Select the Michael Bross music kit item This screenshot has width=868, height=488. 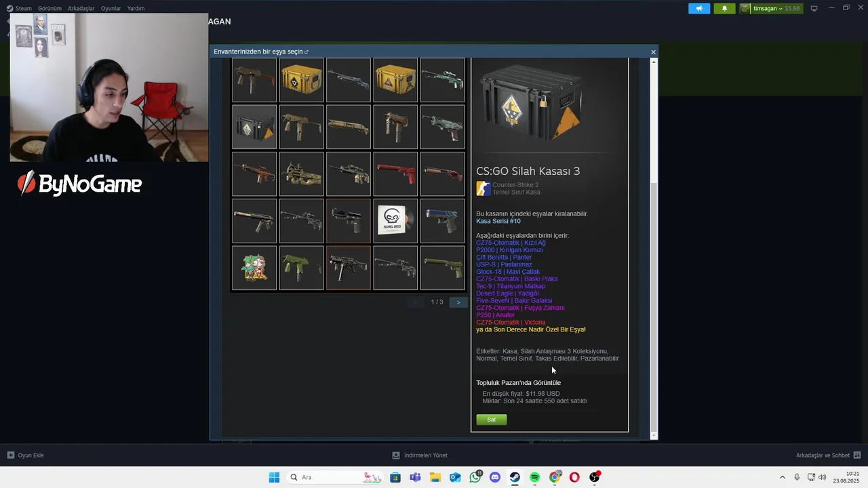coord(395,221)
